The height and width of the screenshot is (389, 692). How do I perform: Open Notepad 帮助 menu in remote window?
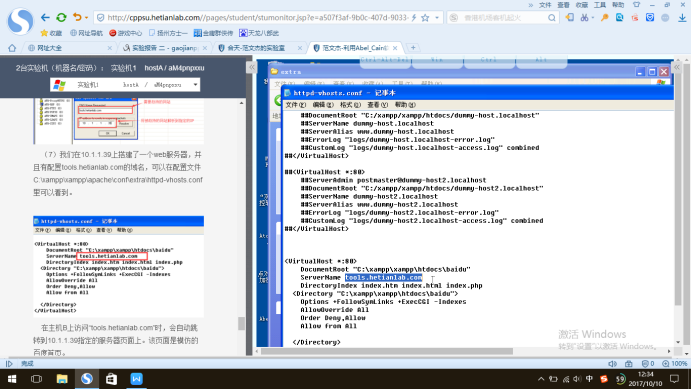coord(405,105)
